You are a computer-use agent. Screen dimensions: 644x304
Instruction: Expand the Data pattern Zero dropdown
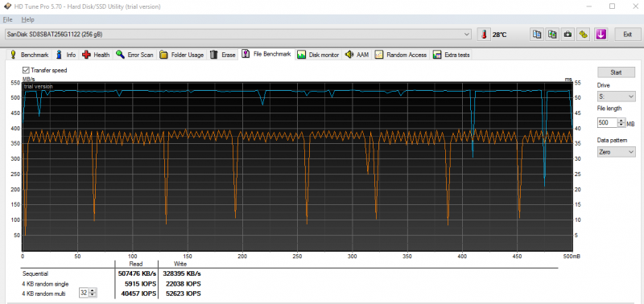(x=616, y=152)
